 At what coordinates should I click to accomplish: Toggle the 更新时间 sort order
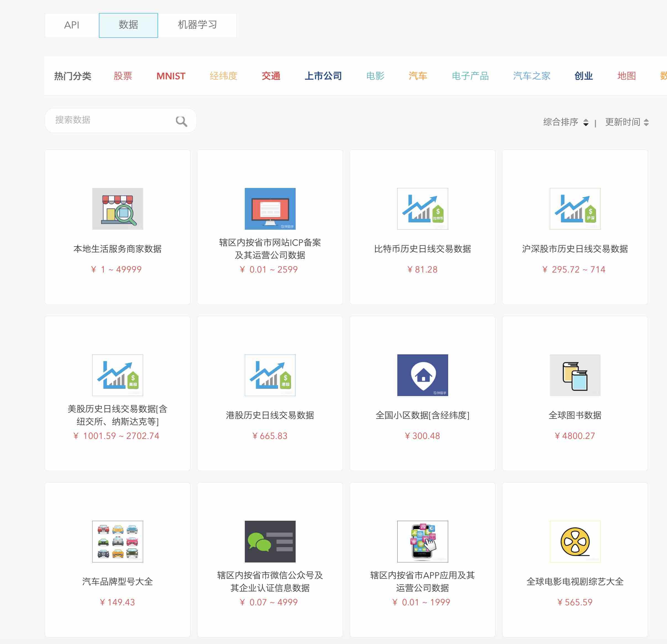click(646, 122)
